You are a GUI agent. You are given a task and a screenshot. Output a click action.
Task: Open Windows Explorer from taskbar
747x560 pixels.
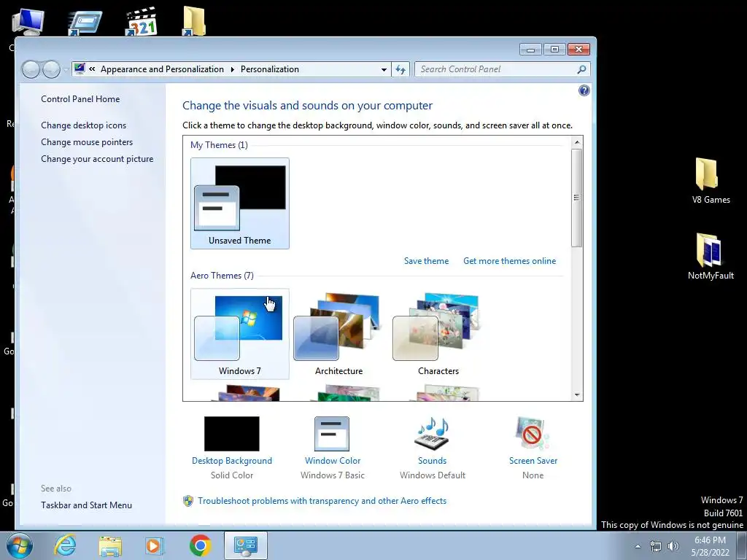(x=110, y=545)
